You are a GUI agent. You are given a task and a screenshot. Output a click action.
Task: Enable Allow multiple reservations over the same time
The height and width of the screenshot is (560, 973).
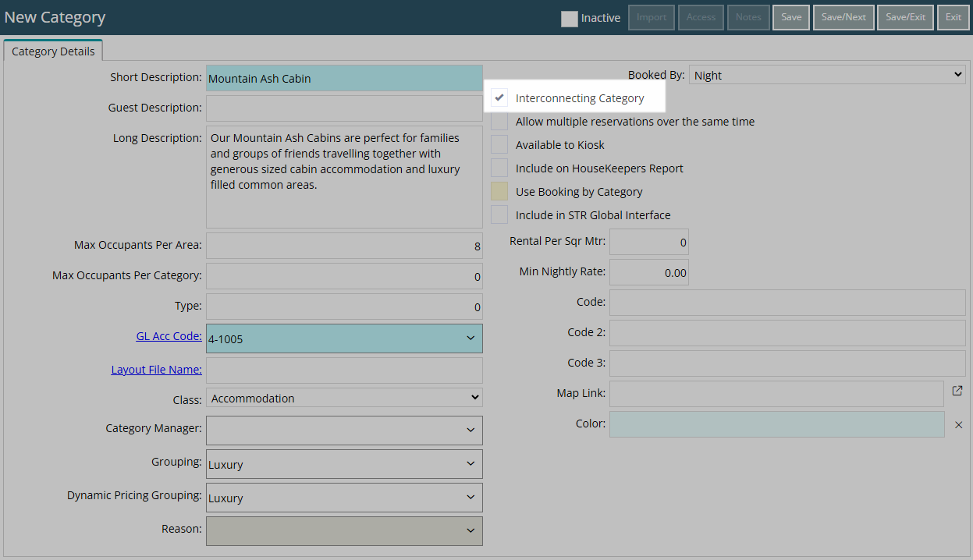click(499, 122)
